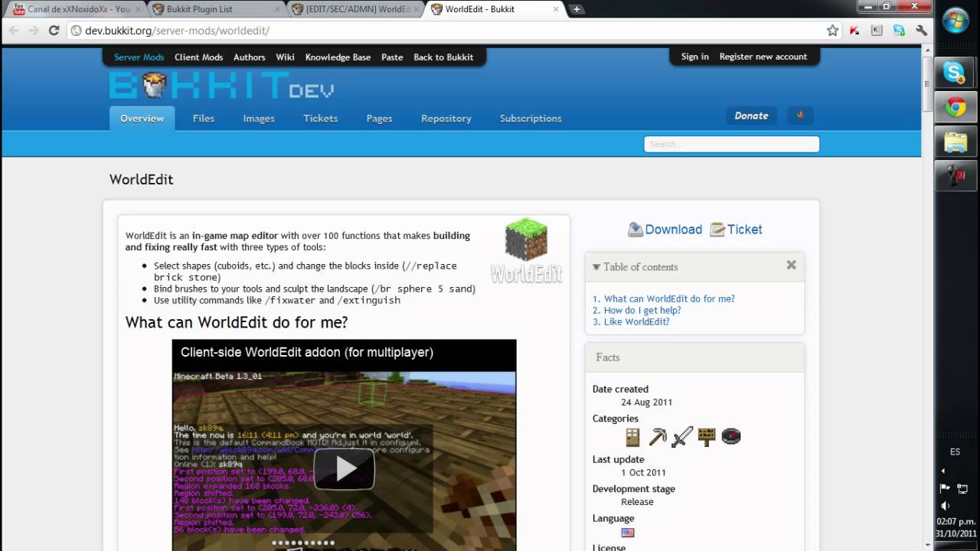Open Server Mods in top navigation

[139, 57]
